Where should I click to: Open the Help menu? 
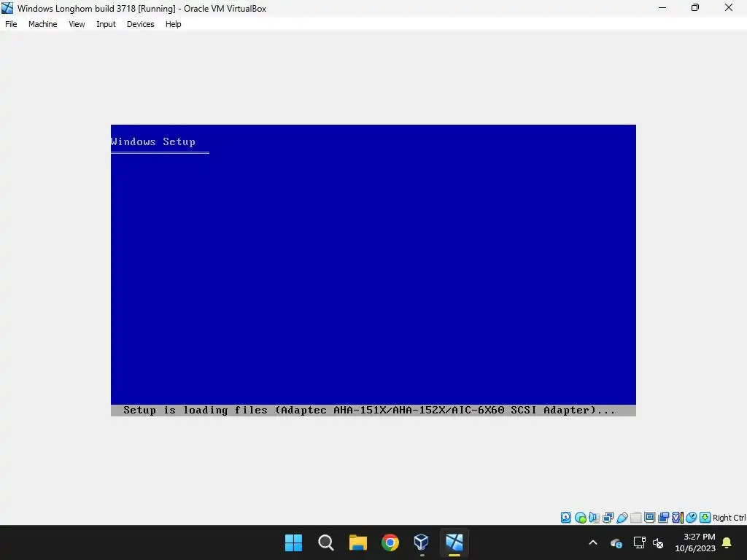pos(173,24)
